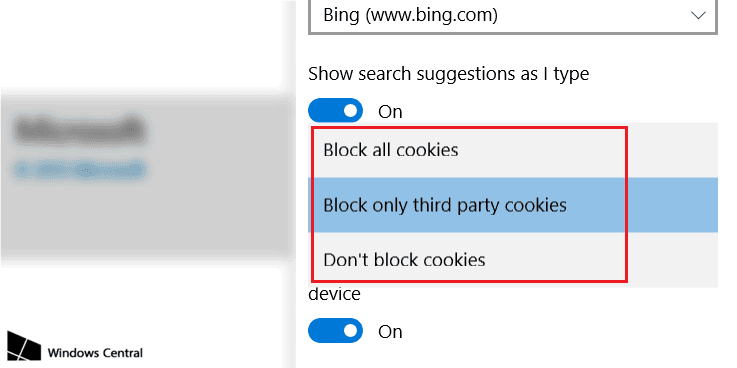The height and width of the screenshot is (368, 737).
Task: Click the On label beside search suggestions switch
Action: [x=390, y=112]
